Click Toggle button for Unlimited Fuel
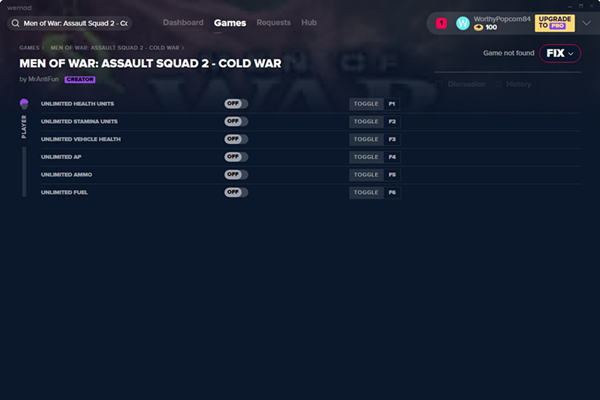The image size is (600, 400). [366, 192]
